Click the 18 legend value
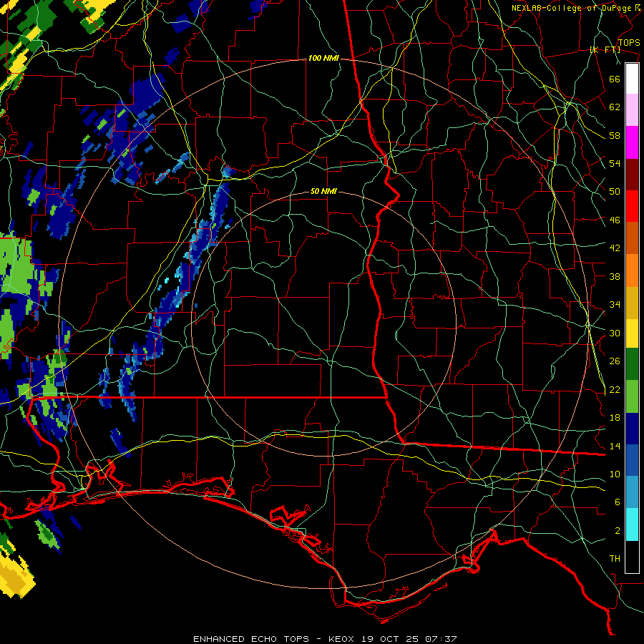644x644 pixels. coord(615,418)
